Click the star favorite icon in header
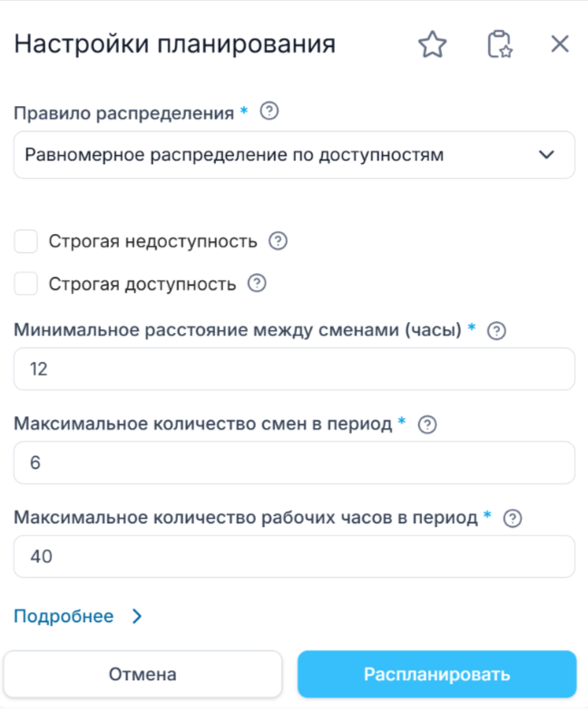The image size is (588, 712). (432, 44)
